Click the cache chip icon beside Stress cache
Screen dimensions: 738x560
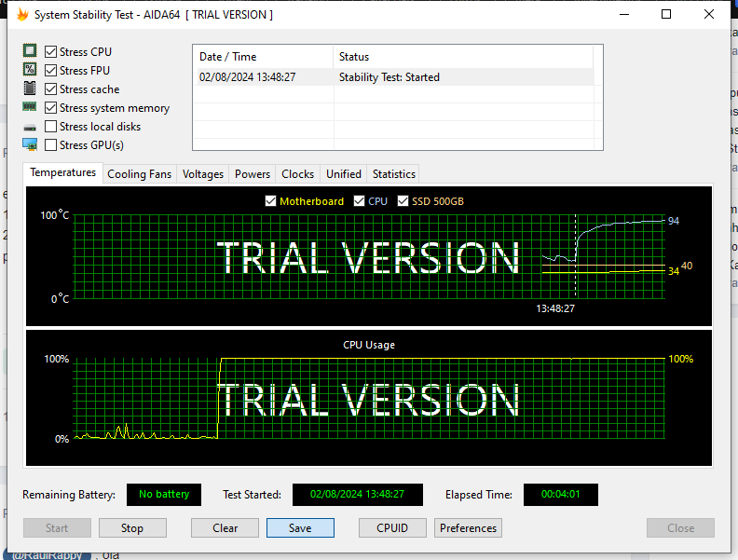tap(30, 88)
